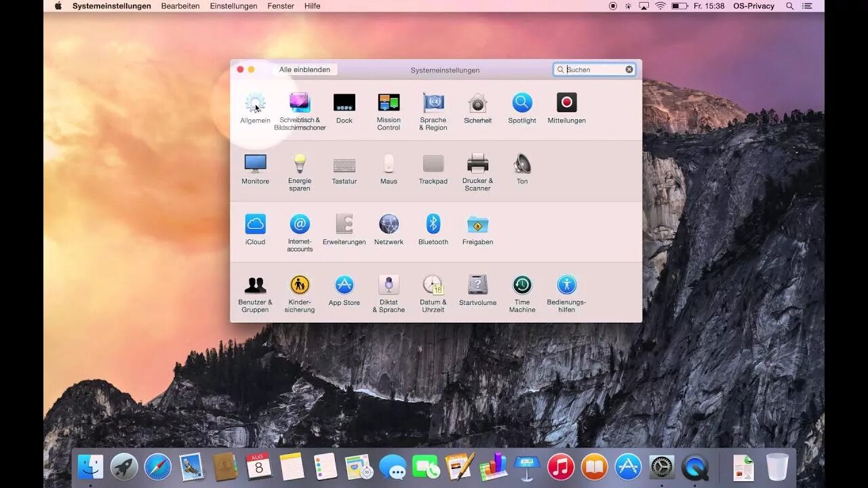Open the Ton sound preferences
This screenshot has height=488, width=868.
[x=522, y=169]
